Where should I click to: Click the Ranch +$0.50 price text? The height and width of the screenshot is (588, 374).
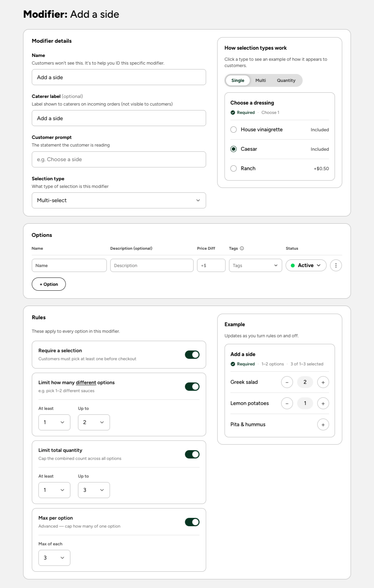click(x=321, y=168)
